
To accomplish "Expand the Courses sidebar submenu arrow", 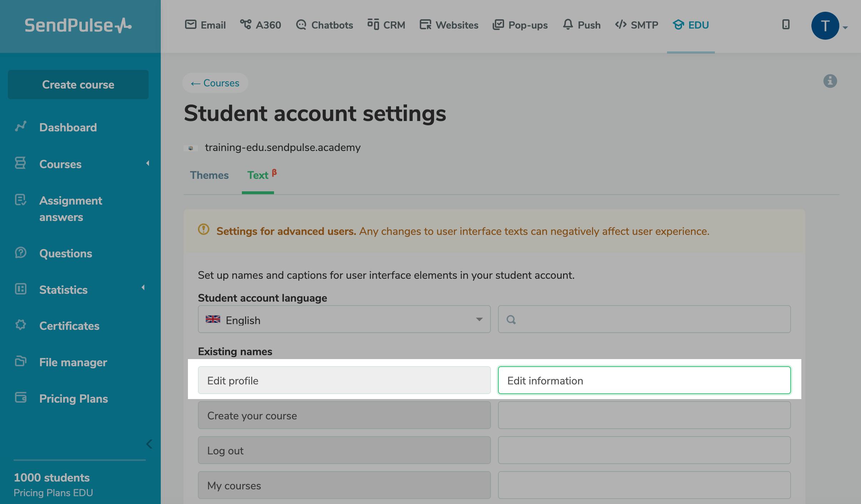I will 148,163.
